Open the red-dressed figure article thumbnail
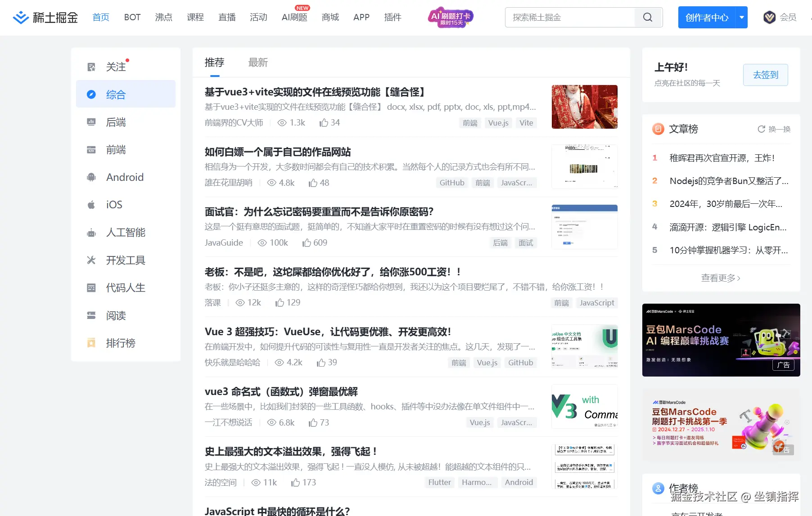This screenshot has width=812, height=516. coord(585,107)
